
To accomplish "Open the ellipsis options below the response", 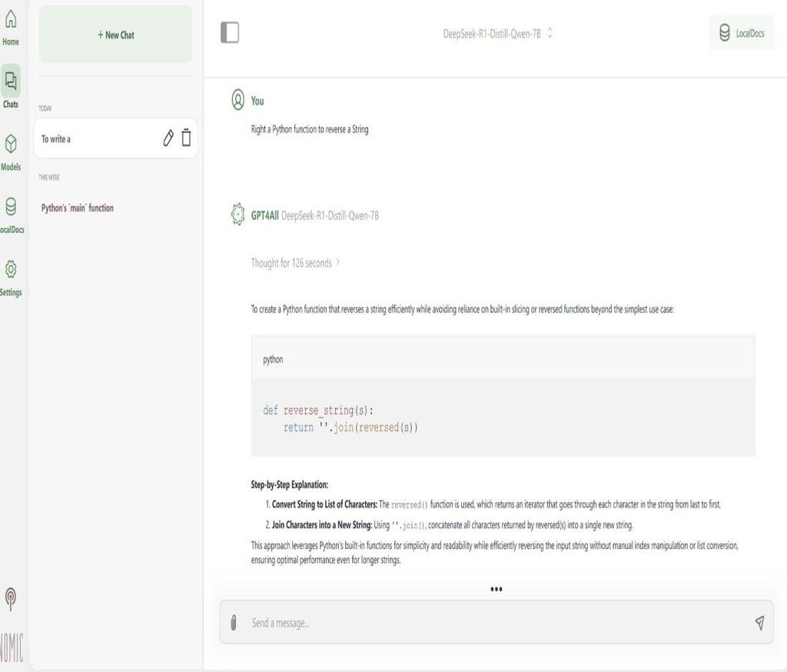I will (496, 590).
